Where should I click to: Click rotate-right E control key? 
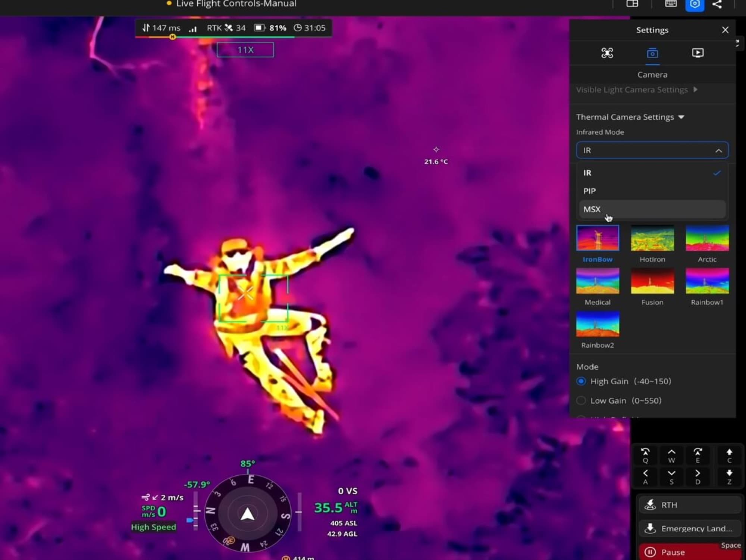698,456
